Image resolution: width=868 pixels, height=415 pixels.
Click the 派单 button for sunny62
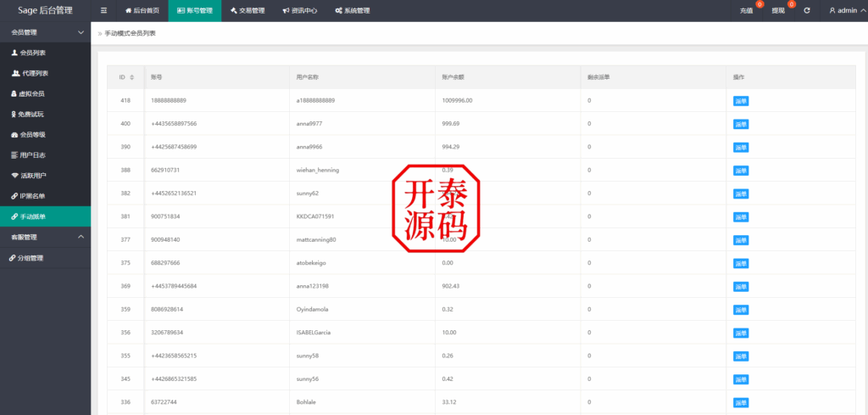click(x=741, y=194)
